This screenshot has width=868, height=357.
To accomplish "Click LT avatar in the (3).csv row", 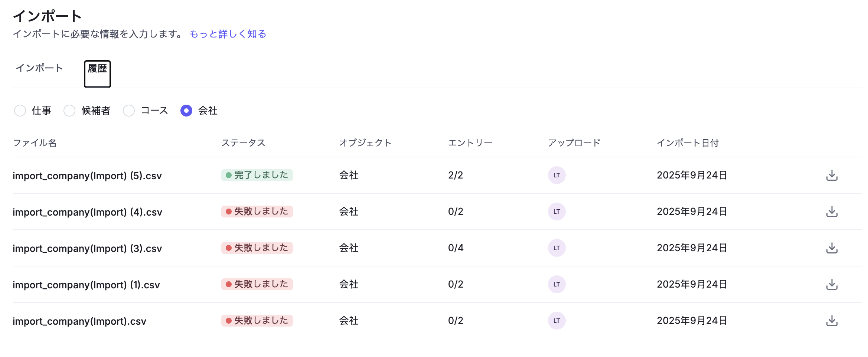I will [x=557, y=248].
